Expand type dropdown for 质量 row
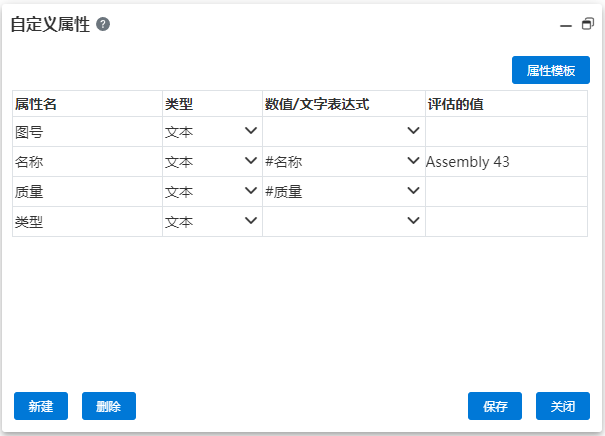The height and width of the screenshot is (436, 605). click(251, 190)
